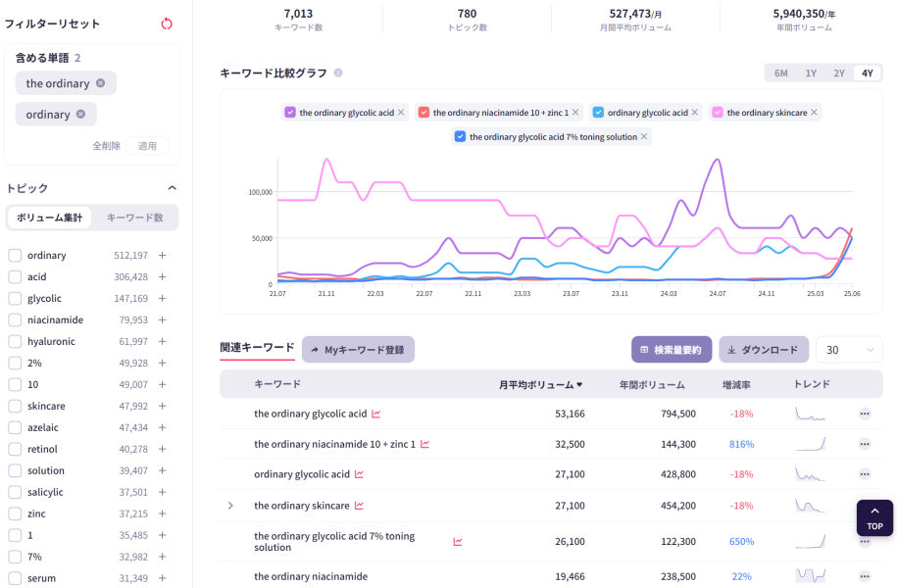The image size is (897, 588).
Task: Click the 年間ボリューム column header
Action: [x=652, y=384]
